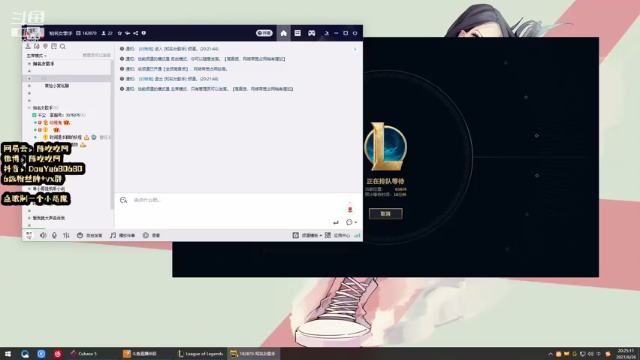Click the record button in the bottom bar

pyautogui.click(x=151, y=235)
